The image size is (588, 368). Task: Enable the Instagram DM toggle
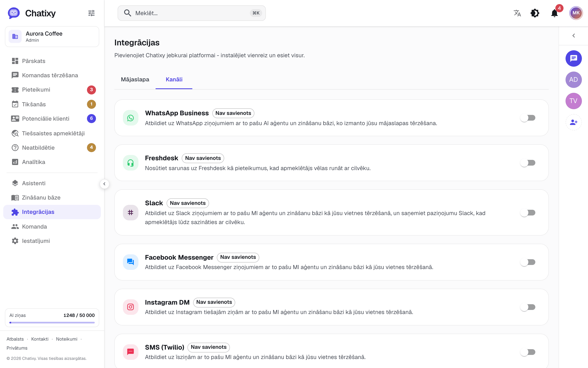click(x=528, y=307)
